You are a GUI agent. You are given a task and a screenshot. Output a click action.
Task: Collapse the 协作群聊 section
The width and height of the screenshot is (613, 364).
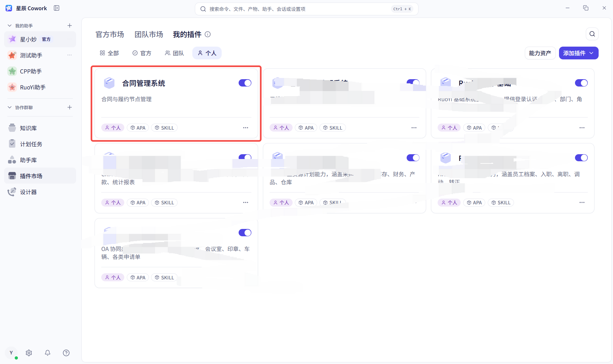[10, 107]
